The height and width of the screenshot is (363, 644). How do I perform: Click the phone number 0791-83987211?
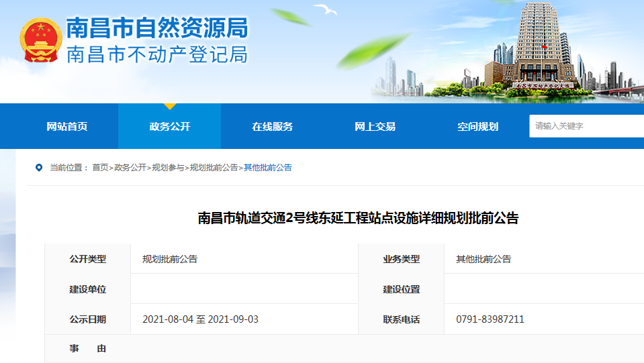pyautogui.click(x=490, y=319)
